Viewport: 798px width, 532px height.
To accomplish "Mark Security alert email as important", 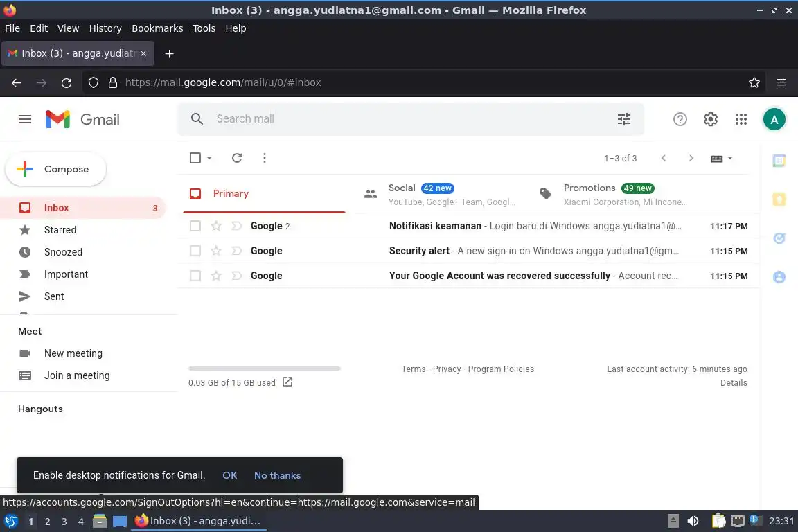I will click(237, 251).
